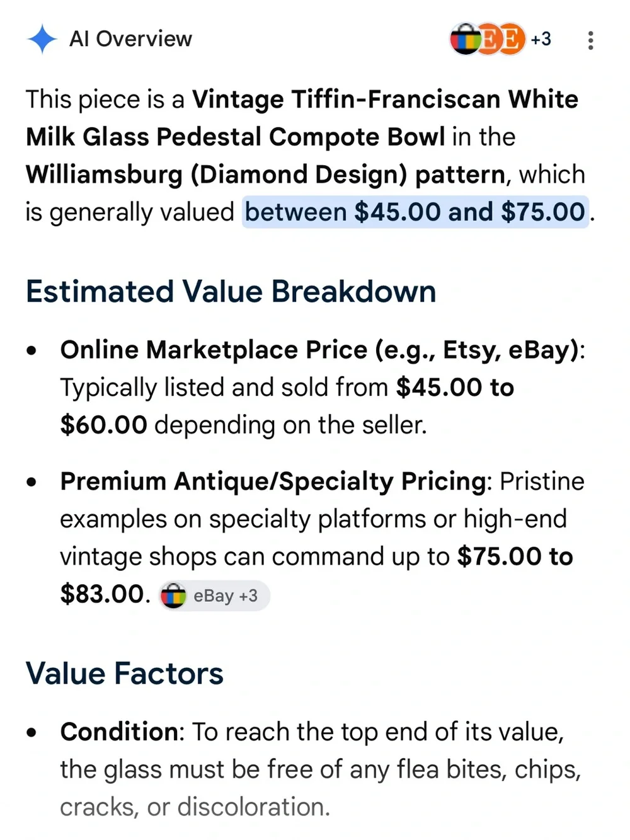The image size is (630, 840).
Task: Select highlighted text between $45.00 and $75.00
Action: click(x=415, y=212)
